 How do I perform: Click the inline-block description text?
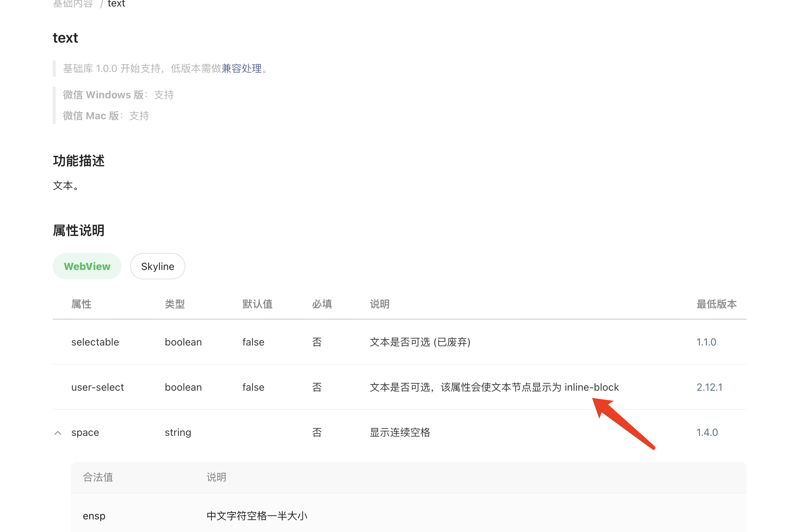point(591,387)
